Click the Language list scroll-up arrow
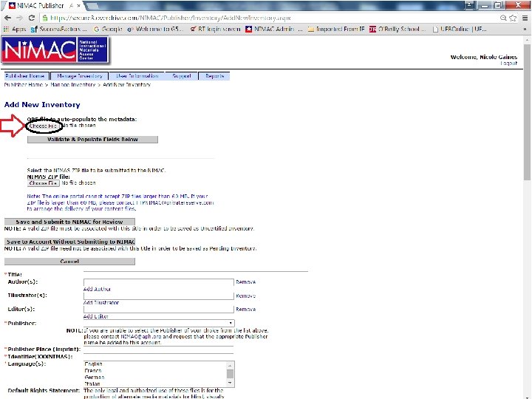Image resolution: width=532 pixels, height=399 pixels. pos(230,365)
